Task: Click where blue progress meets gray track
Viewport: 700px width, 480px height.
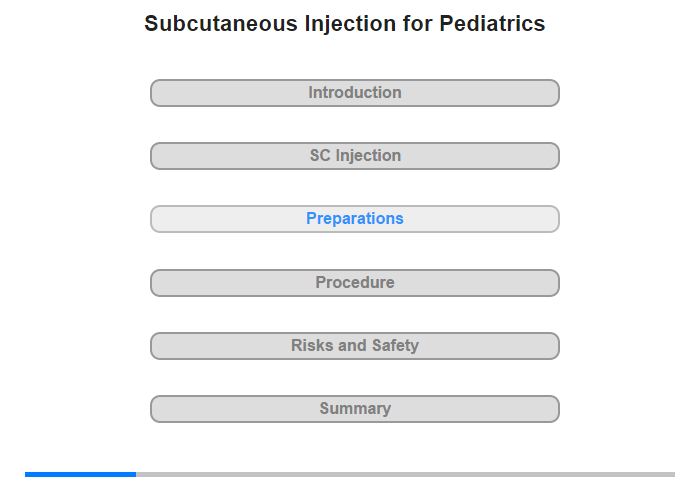Action: [x=136, y=474]
